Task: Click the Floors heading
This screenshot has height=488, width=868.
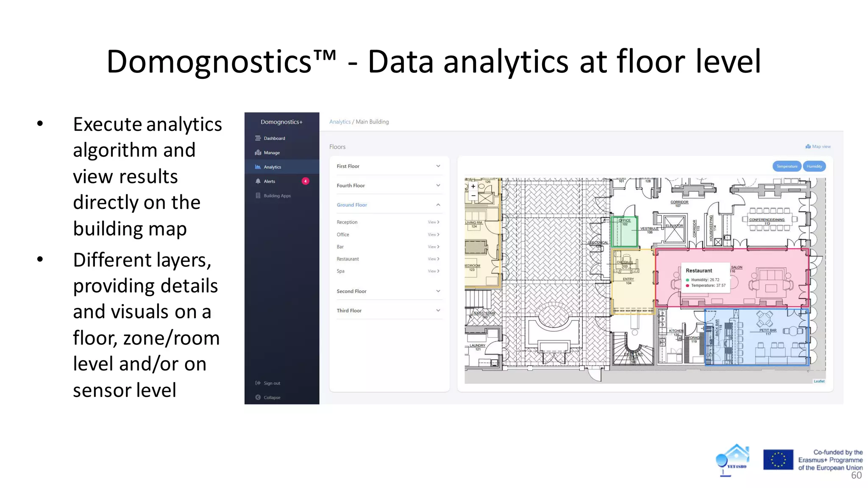Action: coord(337,147)
